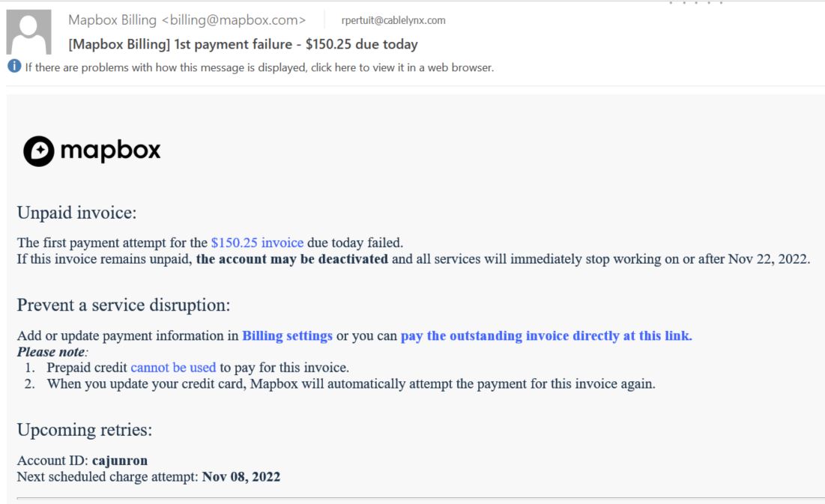Click the mapbox wordmark text in the logo
Image resolution: width=825 pixels, height=504 pixels.
(110, 151)
